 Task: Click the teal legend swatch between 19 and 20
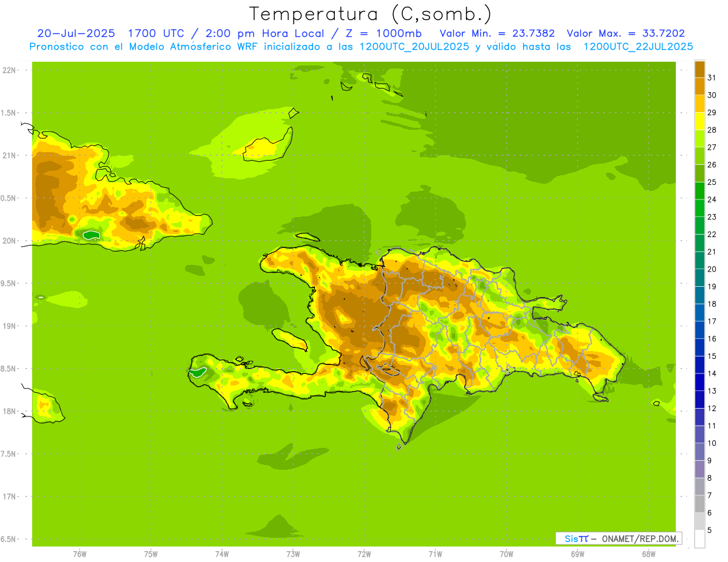tap(699, 278)
